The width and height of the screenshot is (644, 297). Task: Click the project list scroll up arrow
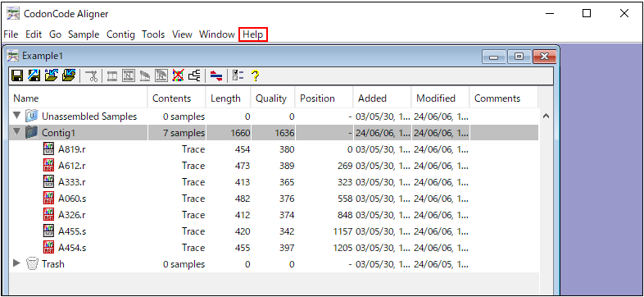pyautogui.click(x=546, y=117)
